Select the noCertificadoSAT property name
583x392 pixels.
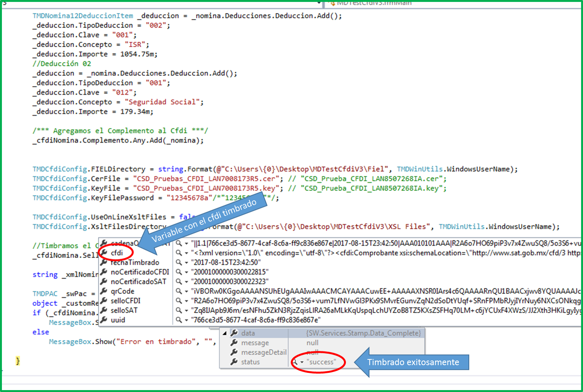[139, 282]
